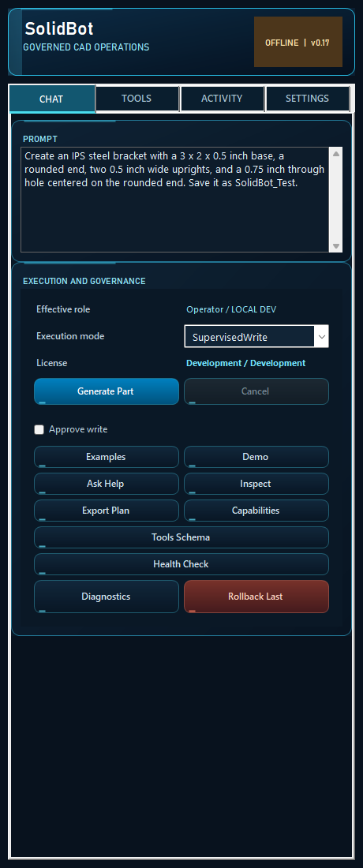Switch to the CHAT tab
363x868 pixels.
52,99
